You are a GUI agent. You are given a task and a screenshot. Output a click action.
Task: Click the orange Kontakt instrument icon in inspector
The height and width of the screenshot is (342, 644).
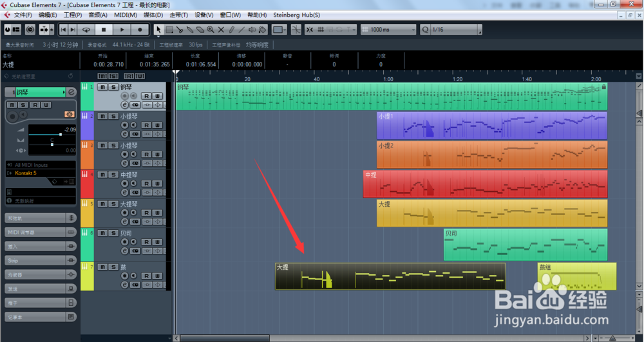[70, 114]
